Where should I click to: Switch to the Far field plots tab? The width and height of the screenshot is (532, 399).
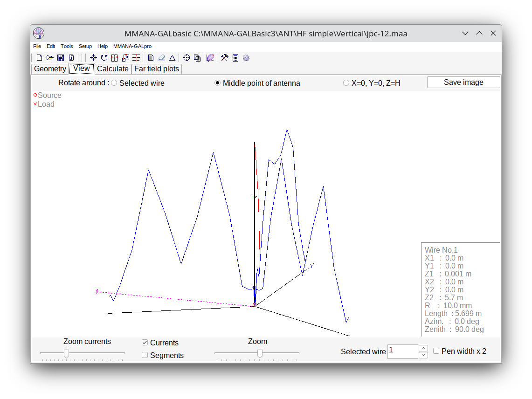point(156,69)
